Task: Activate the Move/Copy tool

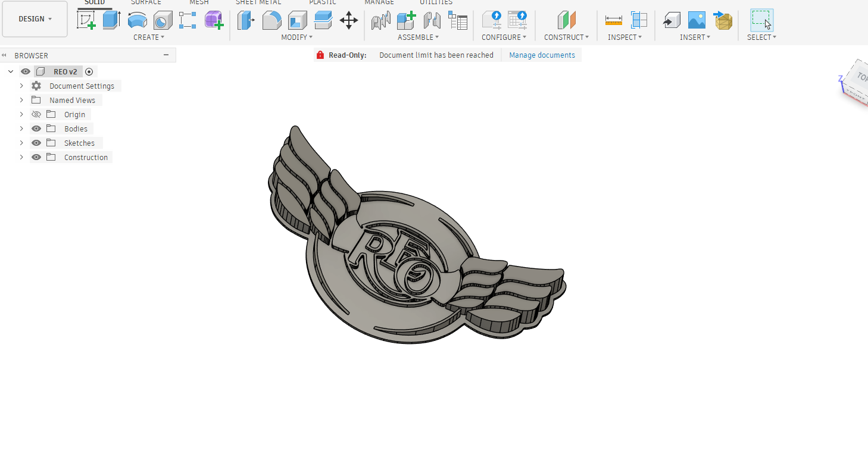Action: [x=349, y=20]
